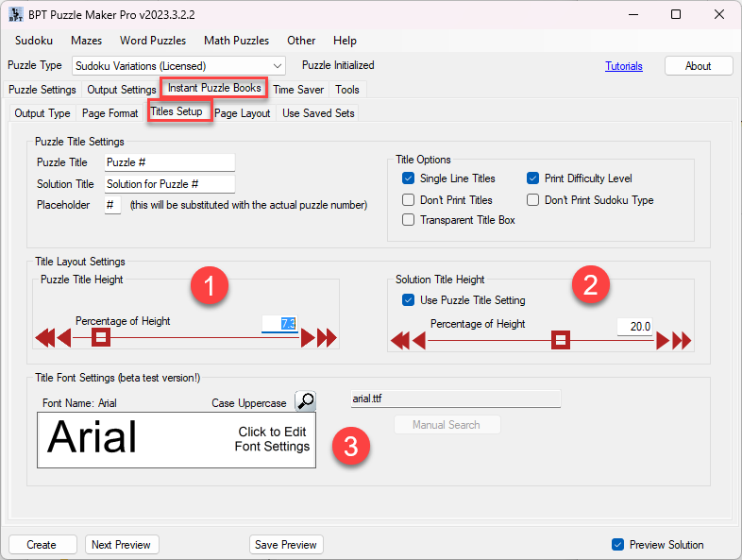Click the font search magnifier icon
Image resolution: width=742 pixels, height=560 pixels.
[x=305, y=401]
